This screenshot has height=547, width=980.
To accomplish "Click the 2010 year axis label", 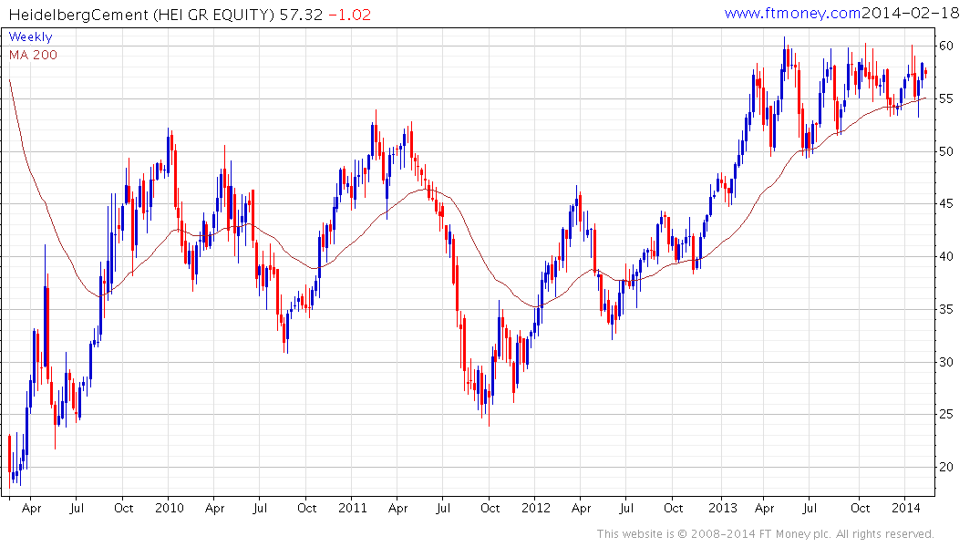I will [170, 508].
